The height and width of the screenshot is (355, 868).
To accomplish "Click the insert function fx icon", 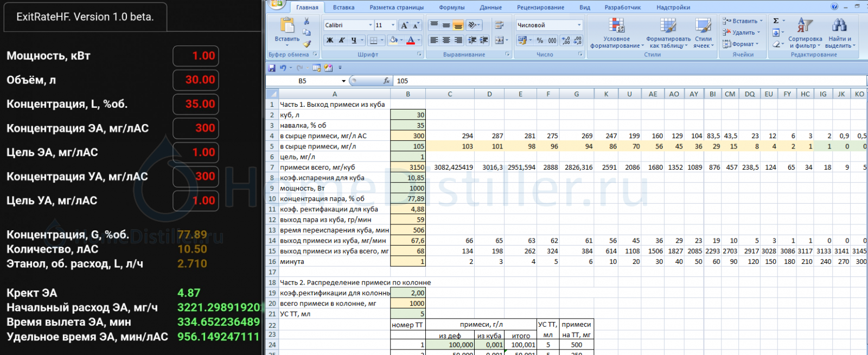I will point(386,81).
